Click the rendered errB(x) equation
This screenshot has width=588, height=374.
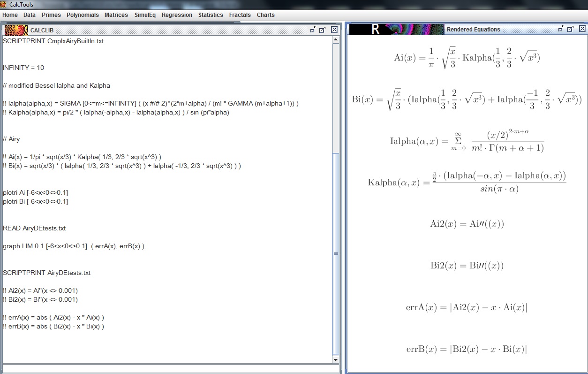467,349
